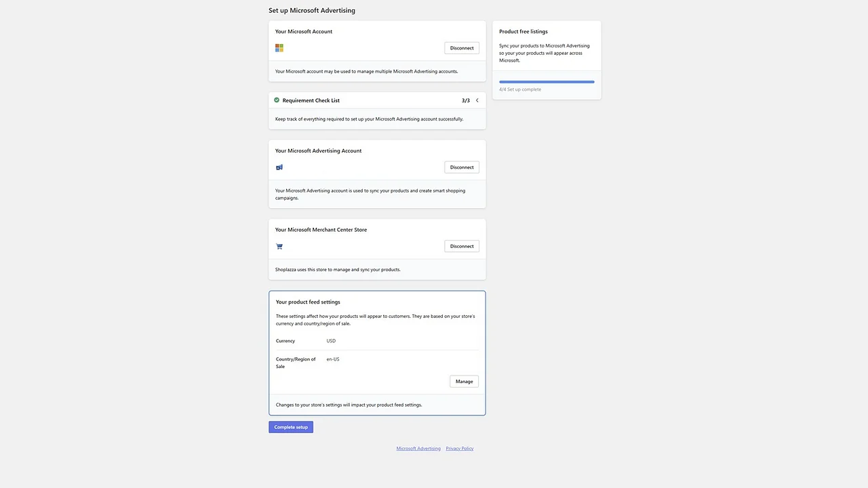Viewport: 868px width, 488px height.
Task: Disconnect Your Microsoft Advertising Account
Action: point(461,167)
